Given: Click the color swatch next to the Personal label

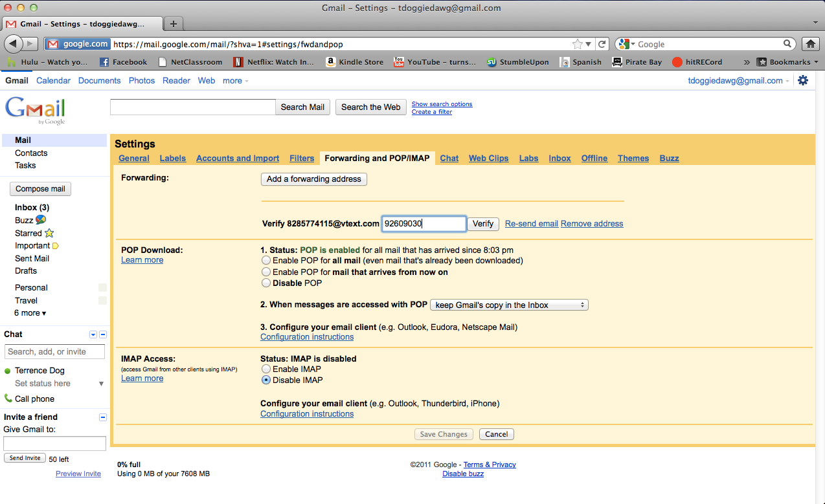Looking at the screenshot, I should (x=102, y=287).
